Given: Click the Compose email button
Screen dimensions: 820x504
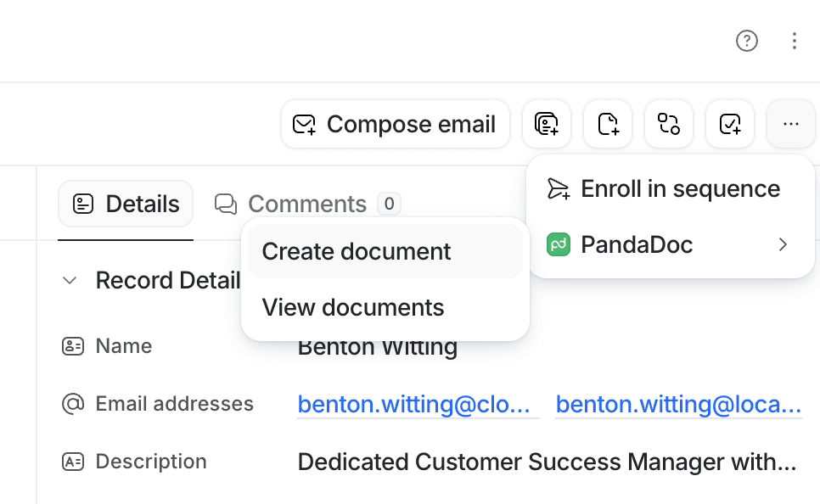Looking at the screenshot, I should [x=395, y=124].
